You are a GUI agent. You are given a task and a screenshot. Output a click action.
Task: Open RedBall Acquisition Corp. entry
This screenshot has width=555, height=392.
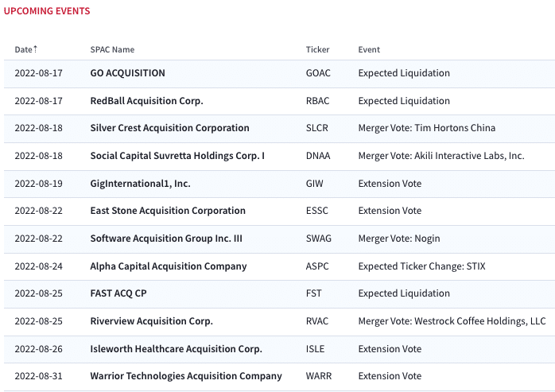point(146,101)
